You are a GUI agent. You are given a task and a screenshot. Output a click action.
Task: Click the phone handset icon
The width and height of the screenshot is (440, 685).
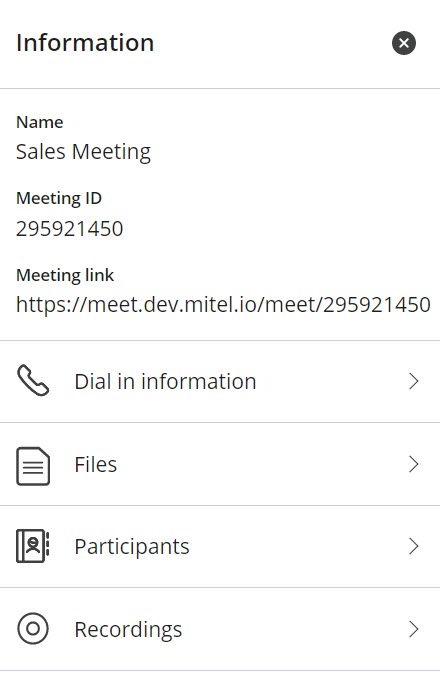click(33, 381)
